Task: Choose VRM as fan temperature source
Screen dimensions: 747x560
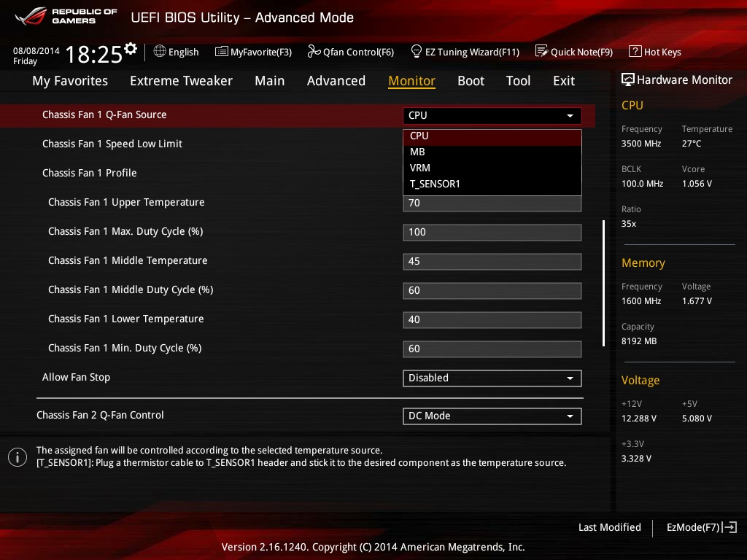Action: pyautogui.click(x=492, y=168)
